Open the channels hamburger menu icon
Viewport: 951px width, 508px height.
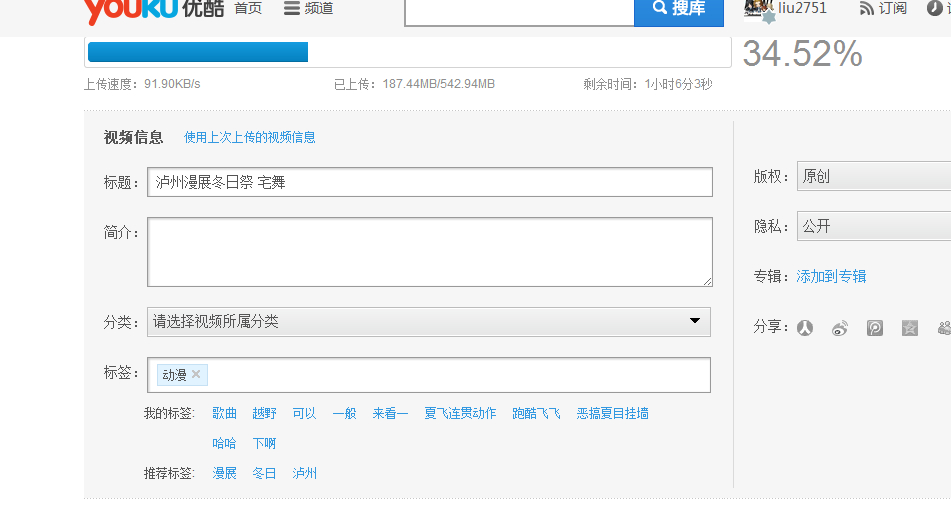[x=292, y=8]
